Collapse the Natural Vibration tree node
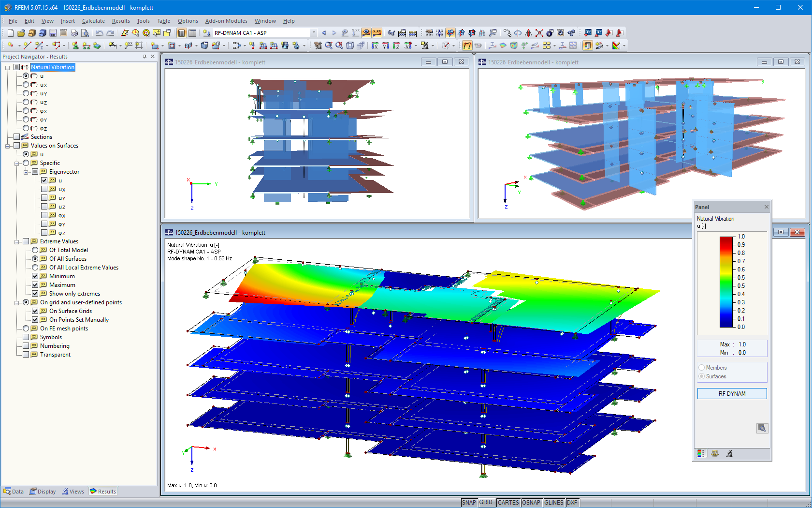Viewport: 812px width, 508px height. 8,67
